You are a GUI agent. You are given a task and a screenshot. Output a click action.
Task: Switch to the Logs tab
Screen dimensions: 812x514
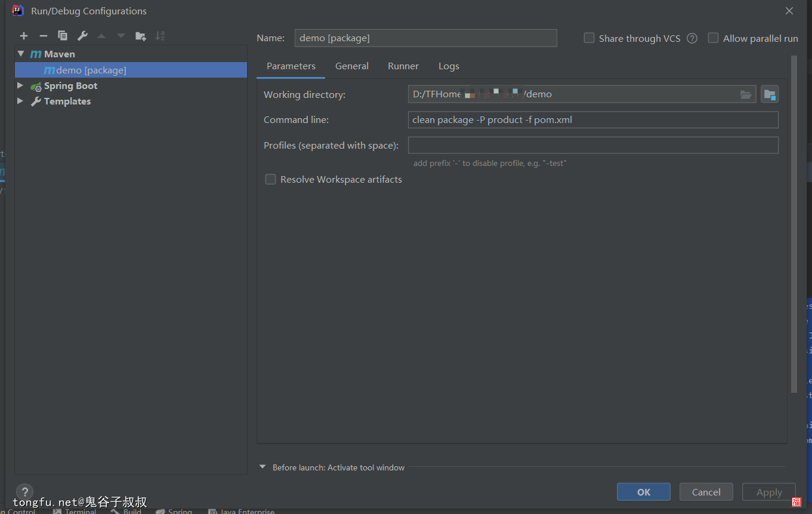[x=449, y=66]
